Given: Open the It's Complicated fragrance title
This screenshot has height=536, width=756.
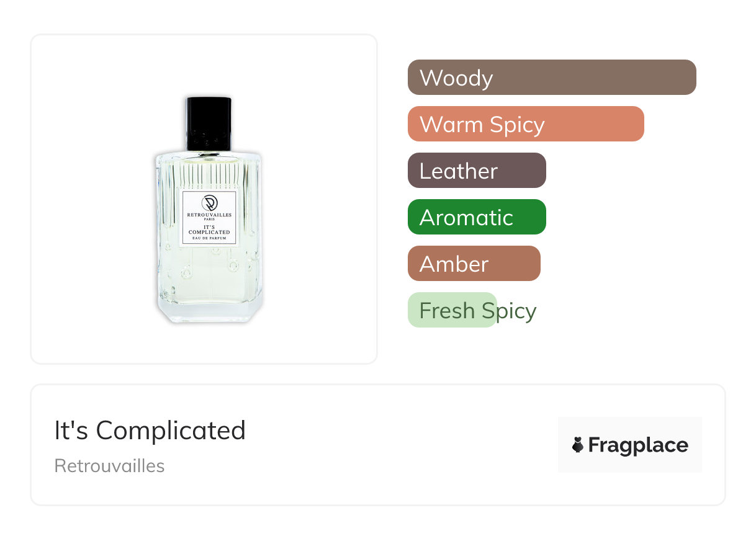Looking at the screenshot, I should tap(150, 431).
